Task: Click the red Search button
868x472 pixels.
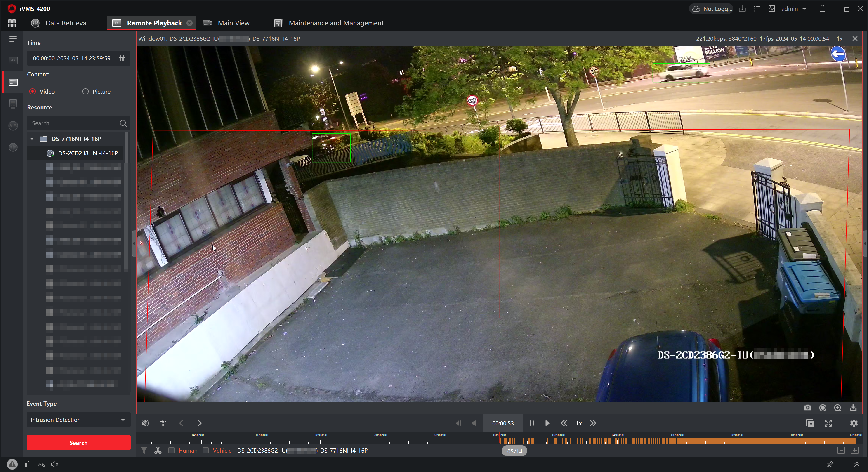Action: [78, 443]
